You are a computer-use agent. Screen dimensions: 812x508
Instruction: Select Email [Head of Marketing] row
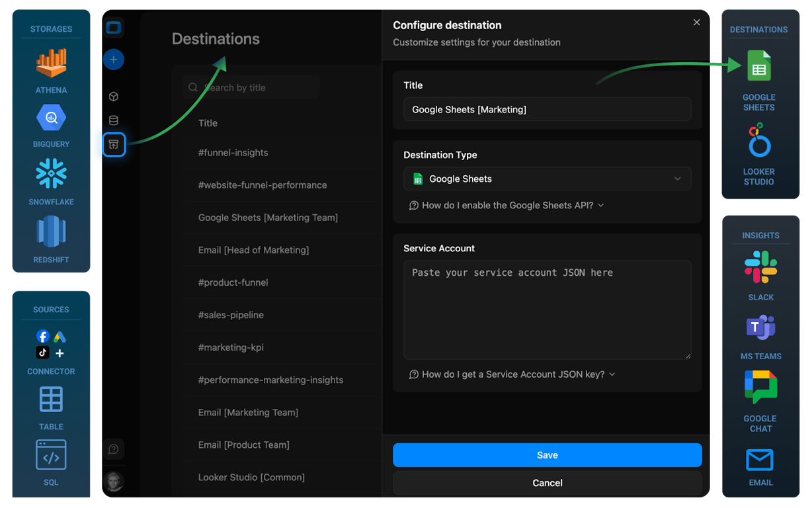[282, 250]
